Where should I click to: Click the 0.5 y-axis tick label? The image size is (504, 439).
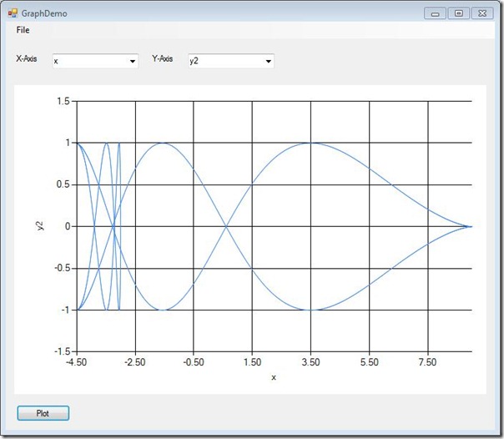point(63,184)
